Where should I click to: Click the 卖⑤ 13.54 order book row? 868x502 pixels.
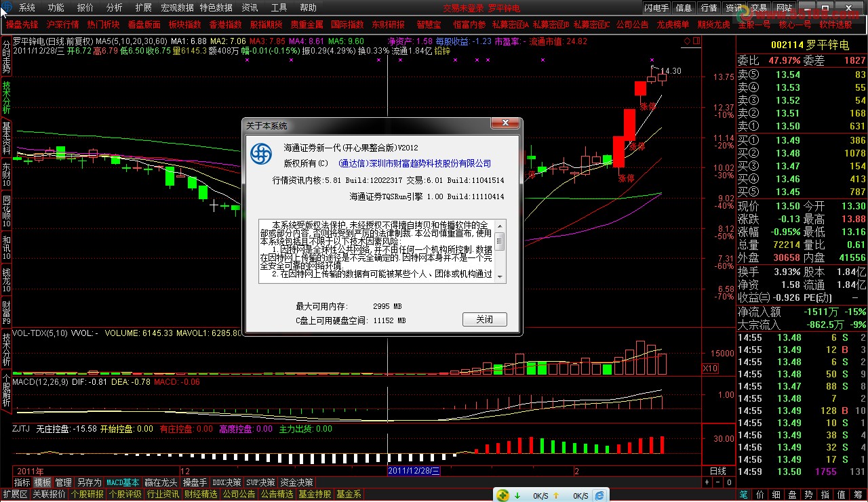click(x=802, y=75)
